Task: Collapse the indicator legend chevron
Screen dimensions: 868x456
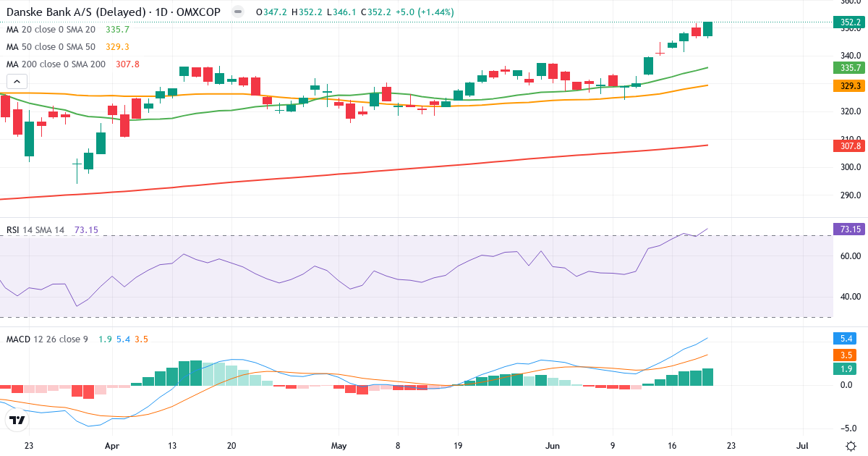Action: (x=17, y=81)
